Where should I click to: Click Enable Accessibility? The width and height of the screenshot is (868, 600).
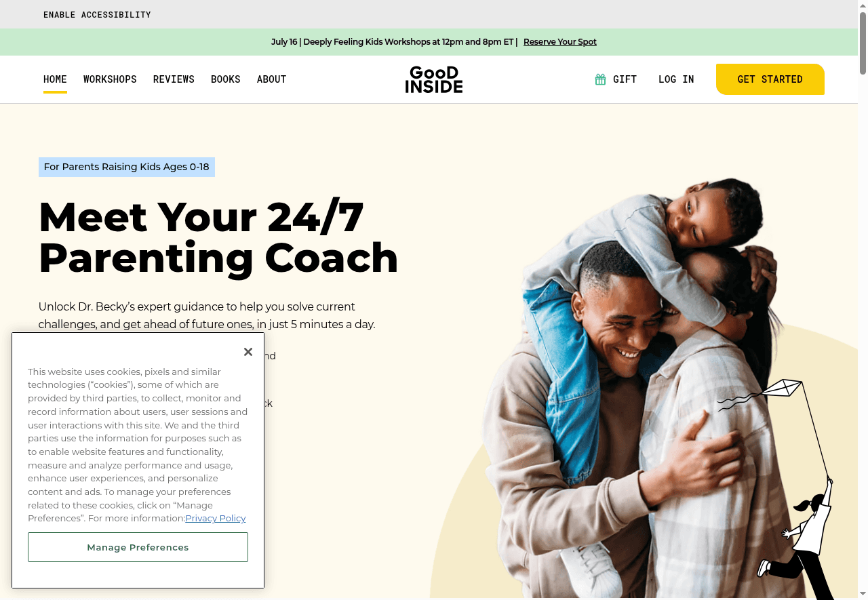click(x=97, y=14)
